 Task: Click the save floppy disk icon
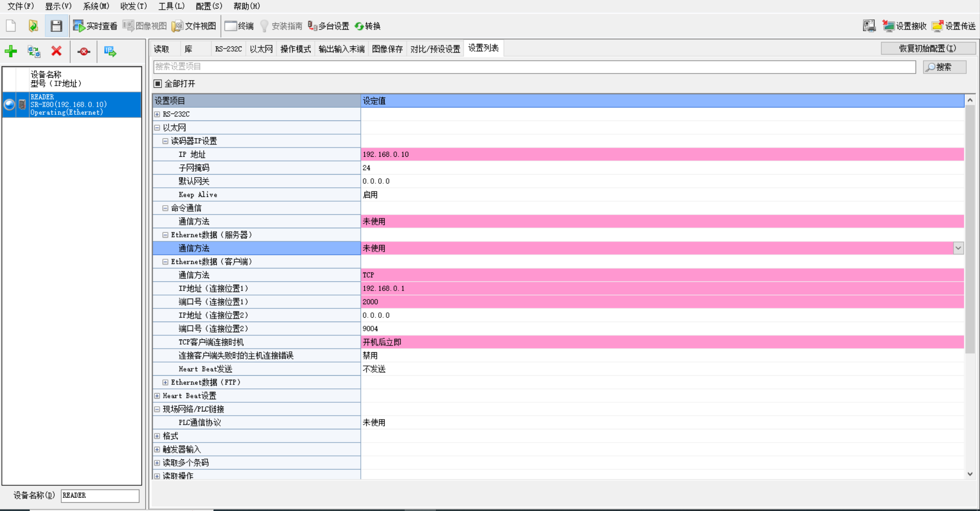pyautogui.click(x=56, y=26)
